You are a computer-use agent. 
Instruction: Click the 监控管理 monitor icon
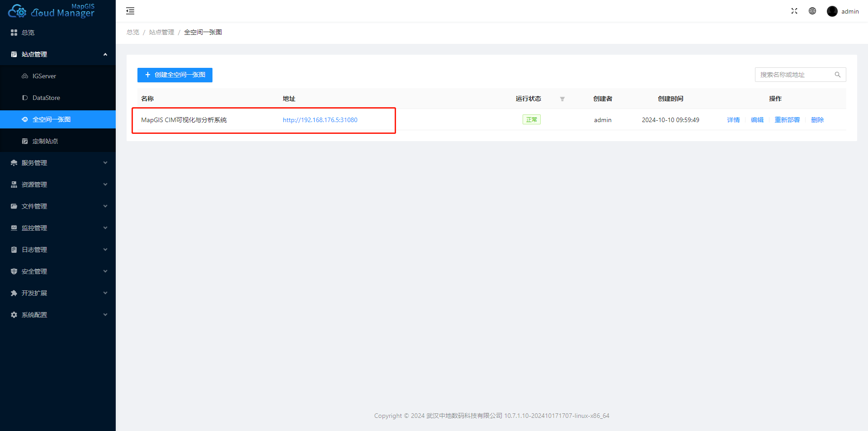(14, 228)
